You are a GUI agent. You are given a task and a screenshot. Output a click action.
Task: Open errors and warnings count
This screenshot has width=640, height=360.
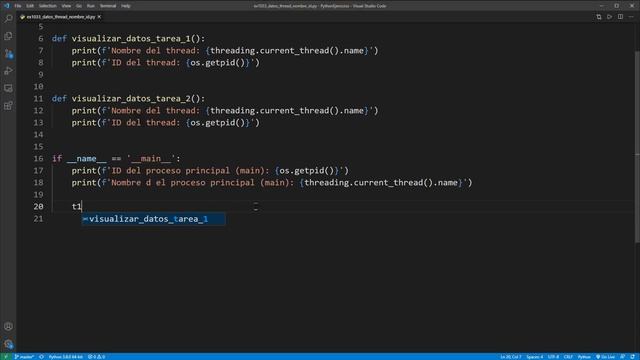[x=96, y=357]
